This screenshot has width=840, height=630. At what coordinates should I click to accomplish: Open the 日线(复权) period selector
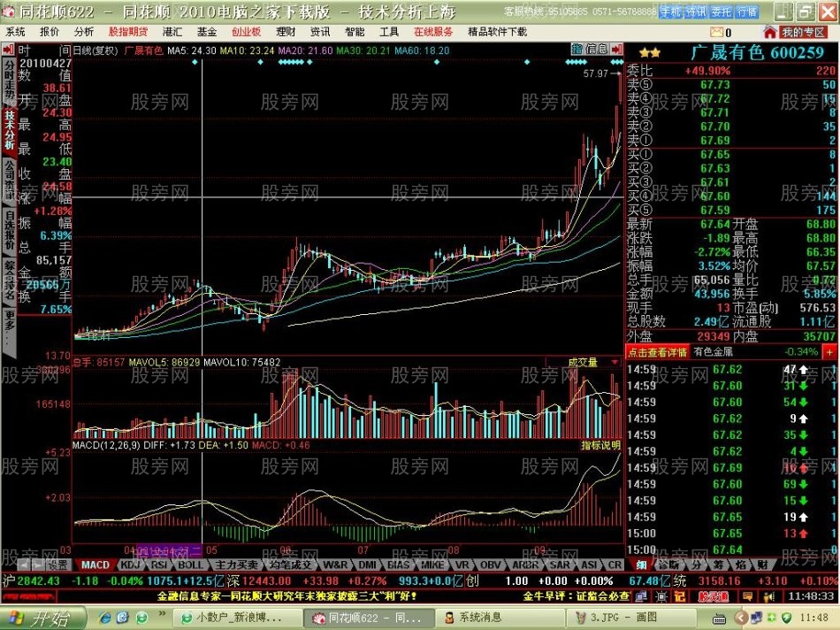pos(93,49)
